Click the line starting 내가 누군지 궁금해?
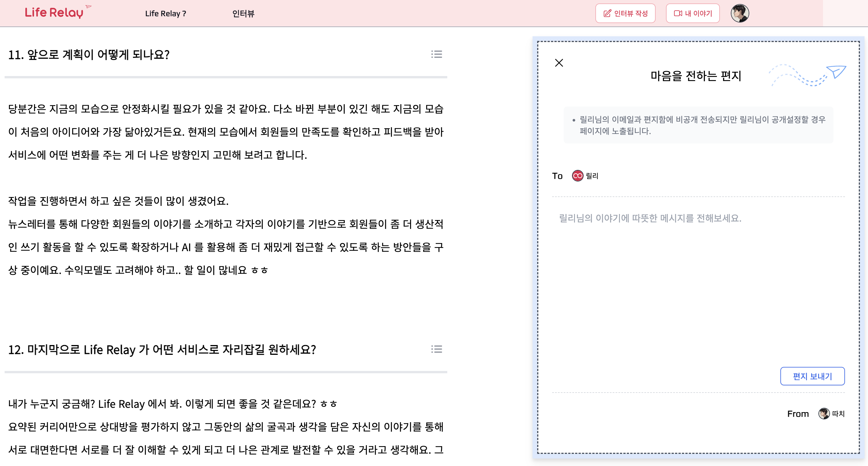This screenshot has width=868, height=466. pos(173,404)
